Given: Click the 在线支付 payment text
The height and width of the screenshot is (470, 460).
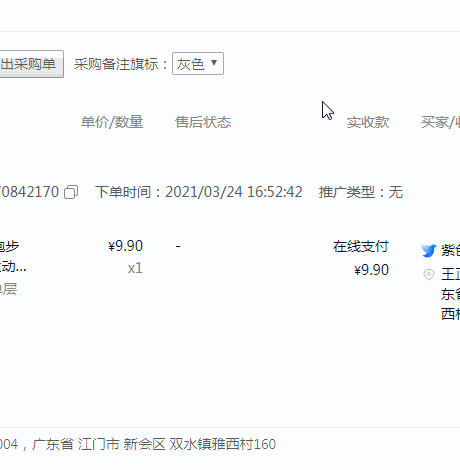Looking at the screenshot, I should tap(361, 247).
